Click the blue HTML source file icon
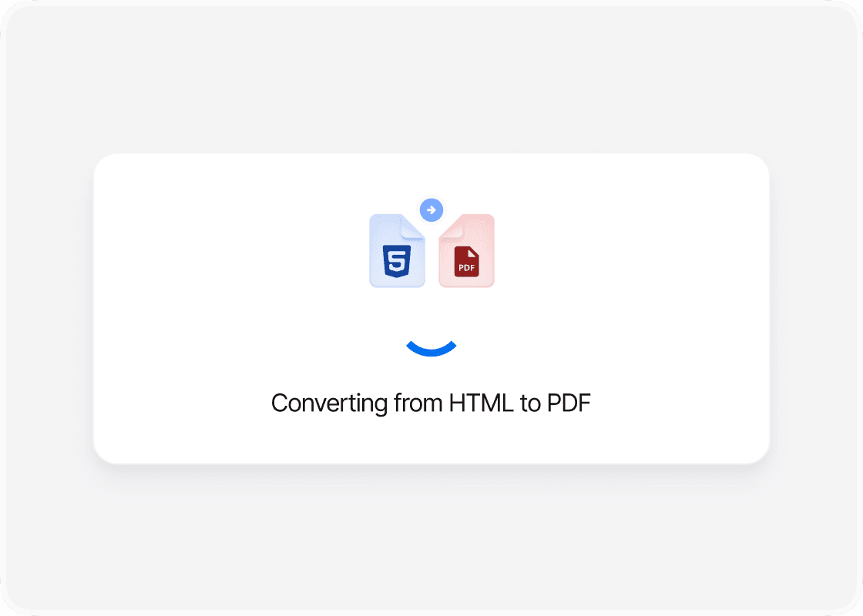The image size is (863, 616). [397, 250]
